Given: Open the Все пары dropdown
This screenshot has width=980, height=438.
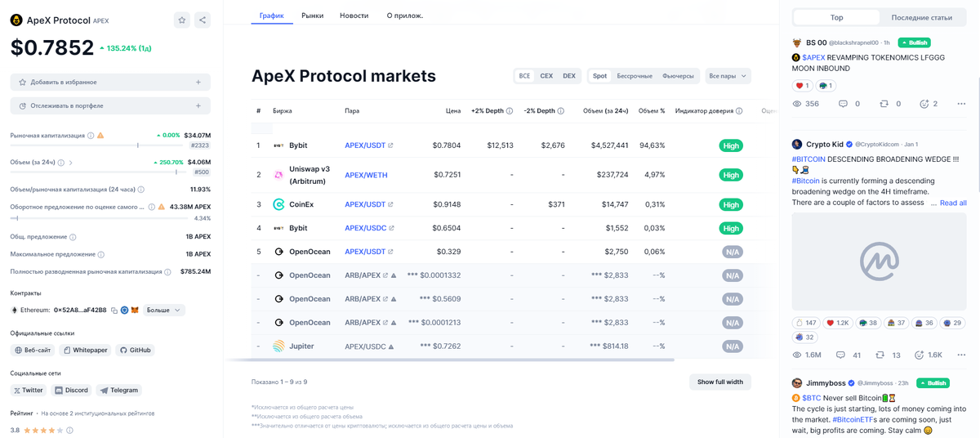Looking at the screenshot, I should (x=728, y=76).
